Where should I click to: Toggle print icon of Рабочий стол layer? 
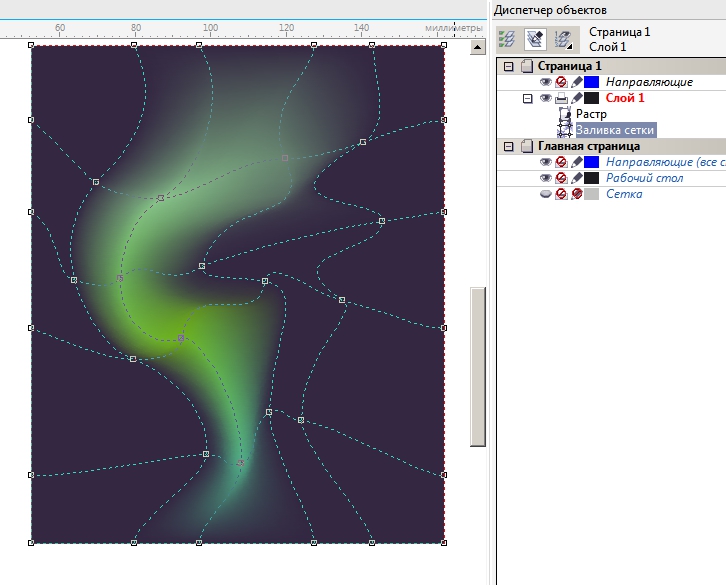pyautogui.click(x=561, y=178)
